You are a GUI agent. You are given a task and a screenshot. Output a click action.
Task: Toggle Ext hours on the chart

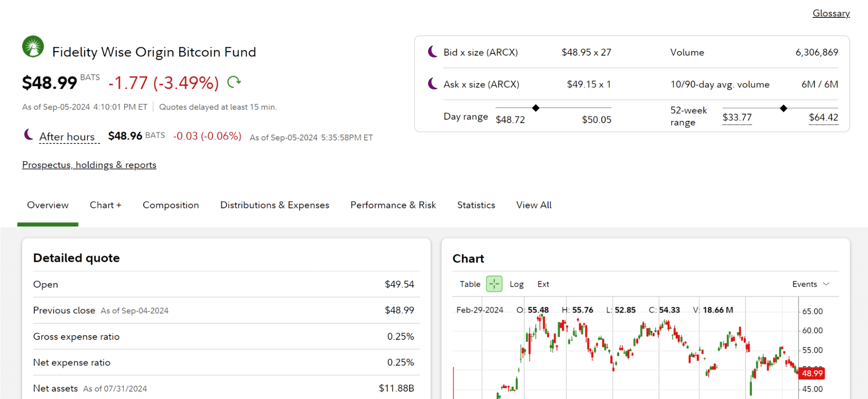coord(543,284)
